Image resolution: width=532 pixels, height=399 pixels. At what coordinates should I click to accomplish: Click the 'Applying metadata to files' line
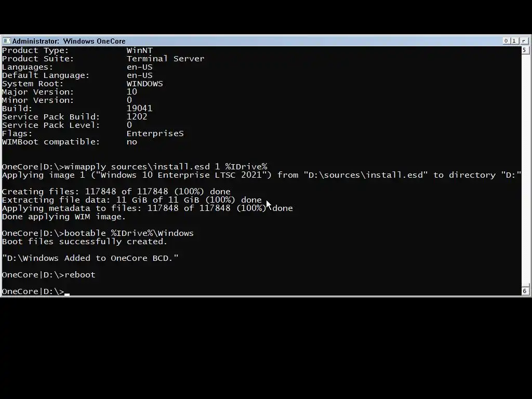(x=147, y=208)
